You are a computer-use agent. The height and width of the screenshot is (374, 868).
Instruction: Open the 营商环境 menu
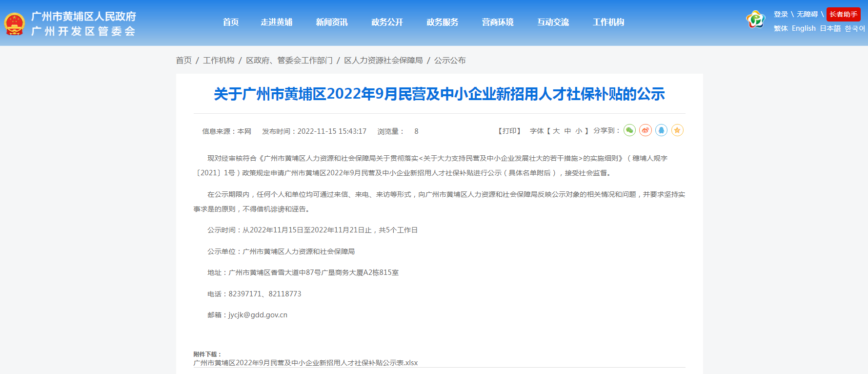(x=498, y=22)
